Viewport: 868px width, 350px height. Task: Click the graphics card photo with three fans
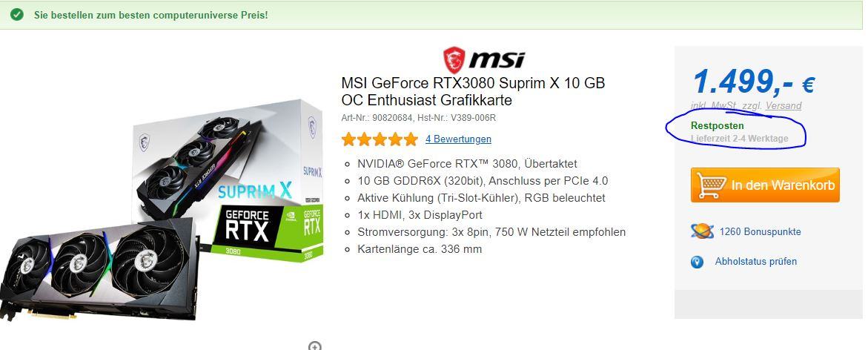tap(99, 268)
